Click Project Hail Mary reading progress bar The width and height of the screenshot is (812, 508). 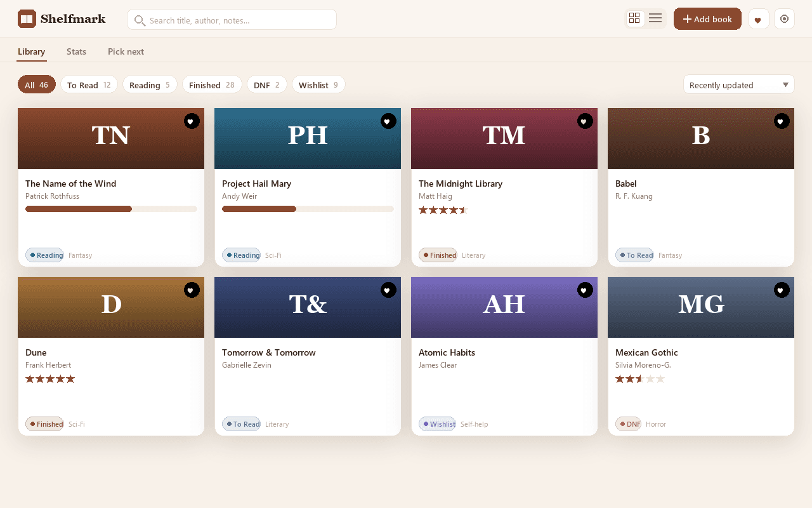[x=308, y=209]
